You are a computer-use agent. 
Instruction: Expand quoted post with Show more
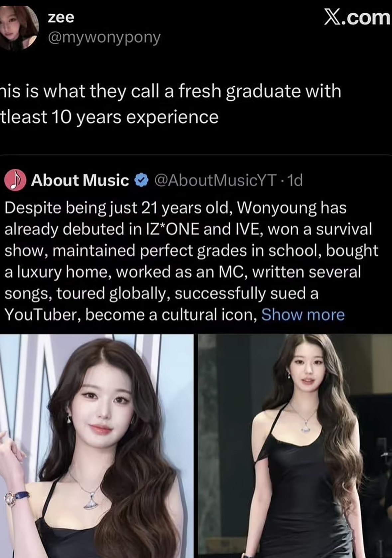tap(303, 314)
